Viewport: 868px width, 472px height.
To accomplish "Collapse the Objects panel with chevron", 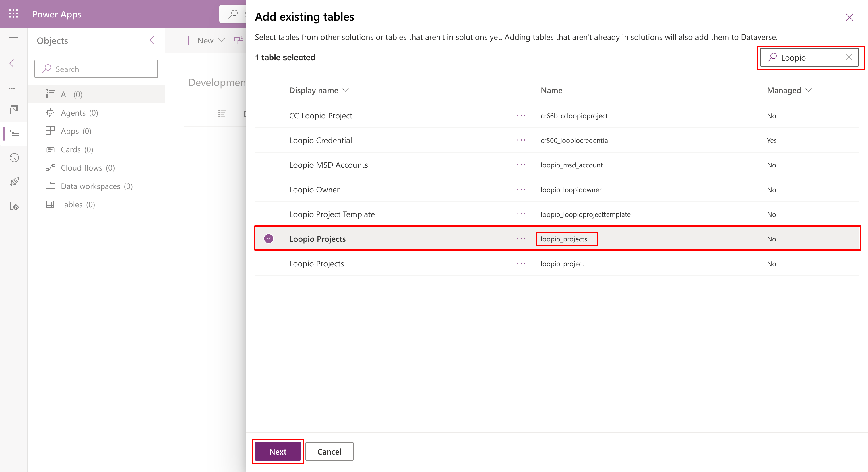I will click(152, 40).
